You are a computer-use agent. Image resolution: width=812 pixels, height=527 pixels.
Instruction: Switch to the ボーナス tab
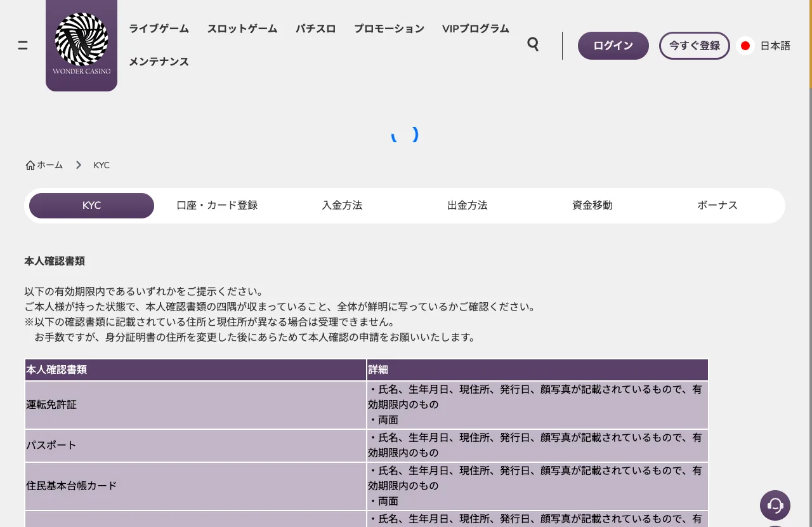pyautogui.click(x=717, y=206)
